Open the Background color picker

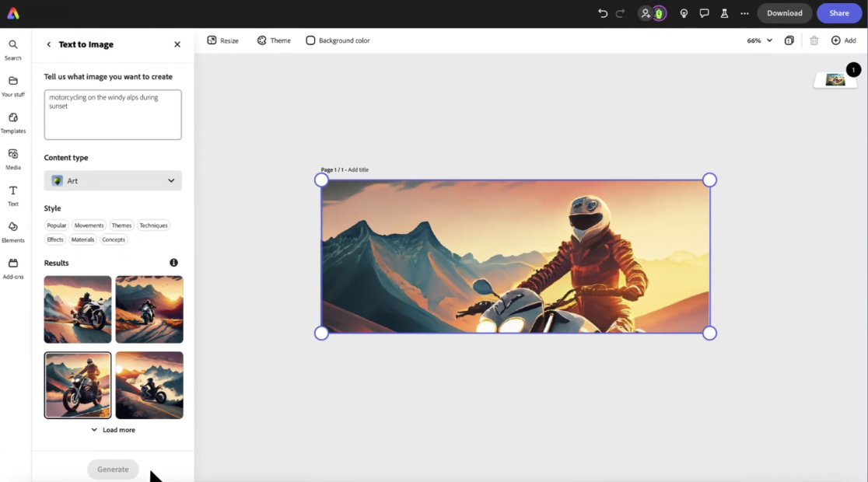[338, 40]
